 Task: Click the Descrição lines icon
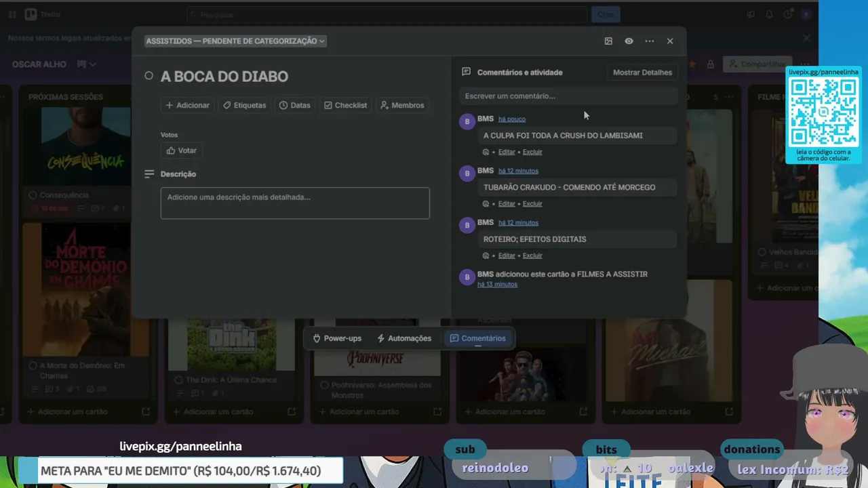pyautogui.click(x=149, y=174)
